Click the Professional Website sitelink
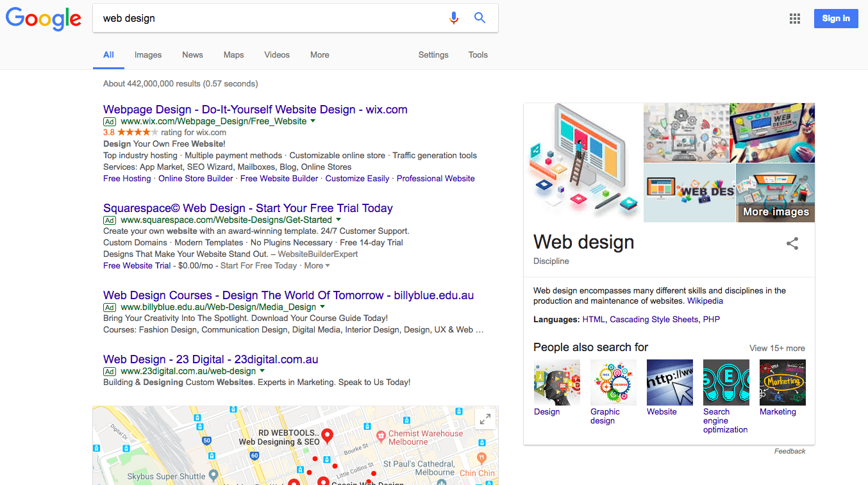The image size is (868, 485). pyautogui.click(x=436, y=178)
